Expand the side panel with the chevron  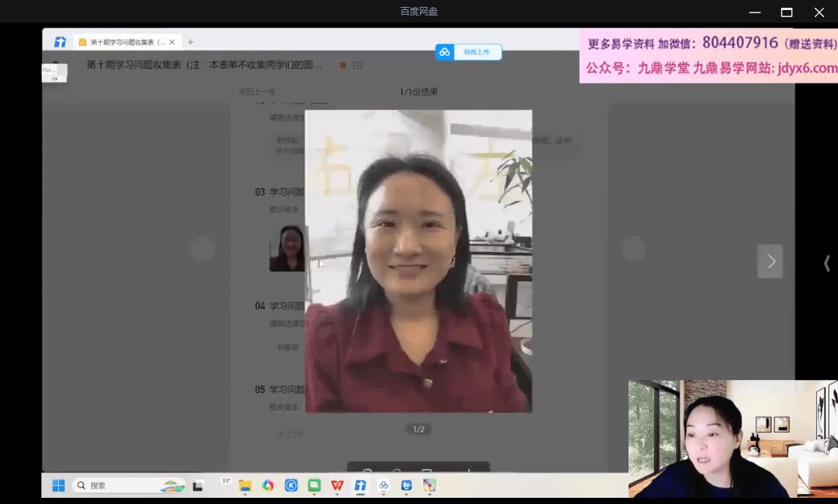coord(826,264)
